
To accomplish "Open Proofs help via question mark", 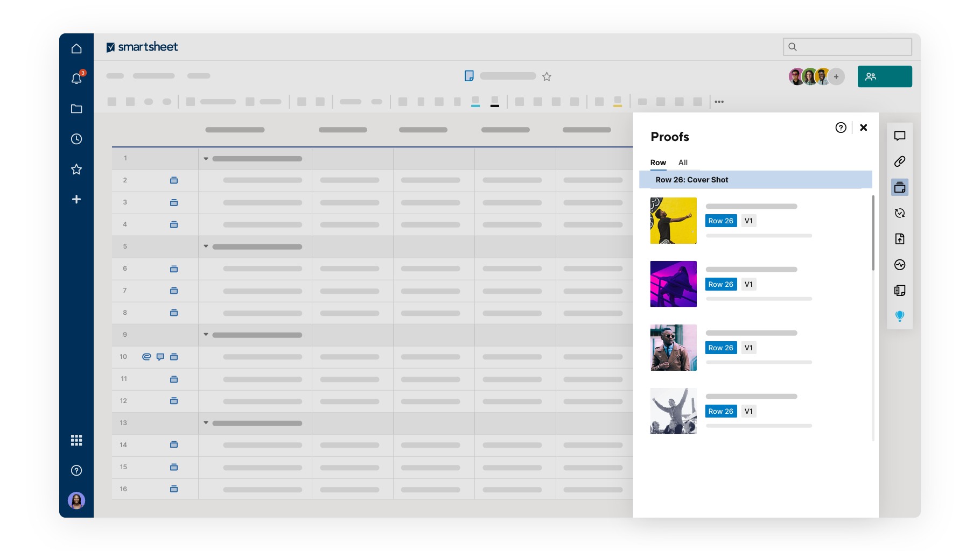I will tap(841, 128).
